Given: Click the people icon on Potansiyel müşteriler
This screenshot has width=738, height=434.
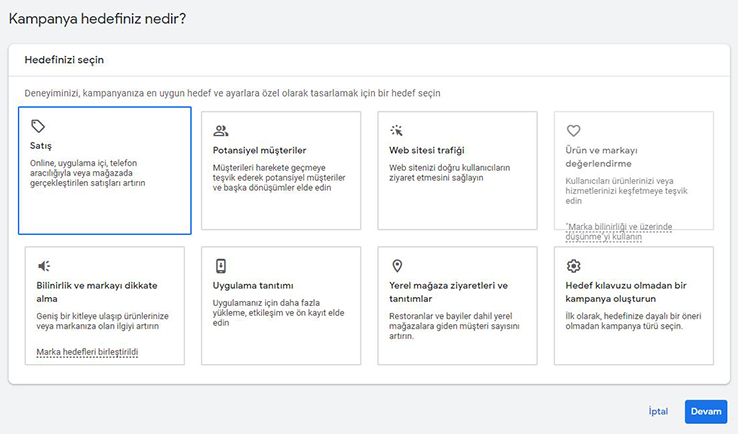Looking at the screenshot, I should [x=220, y=130].
